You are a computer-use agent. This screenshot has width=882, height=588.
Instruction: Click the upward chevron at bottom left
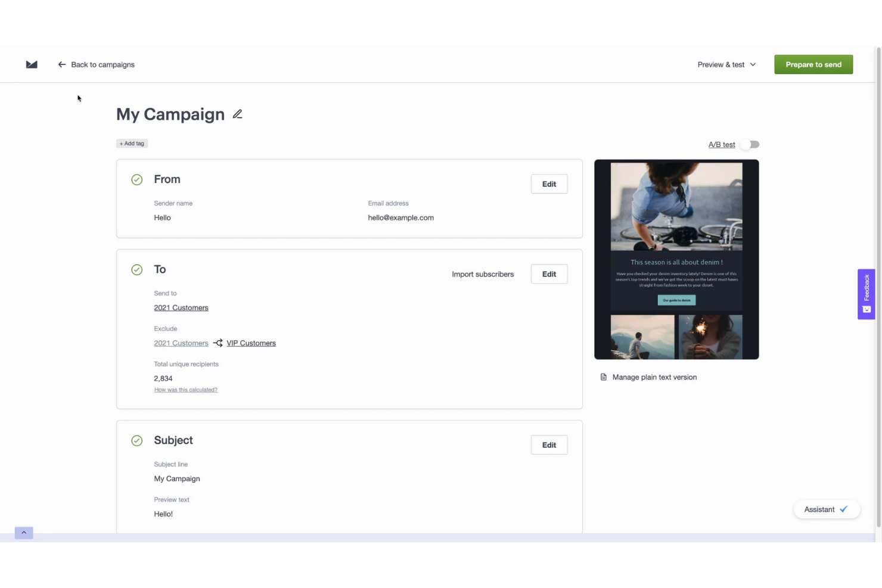pos(23,532)
